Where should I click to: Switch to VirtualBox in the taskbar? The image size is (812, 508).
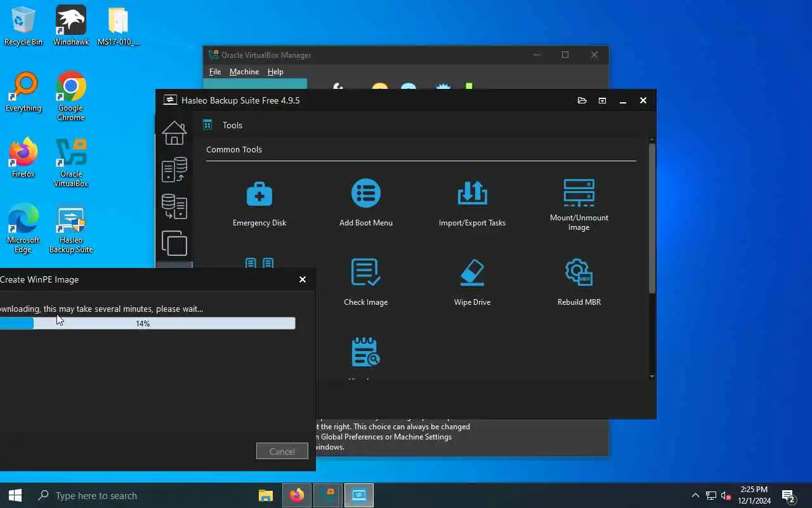[x=328, y=495]
